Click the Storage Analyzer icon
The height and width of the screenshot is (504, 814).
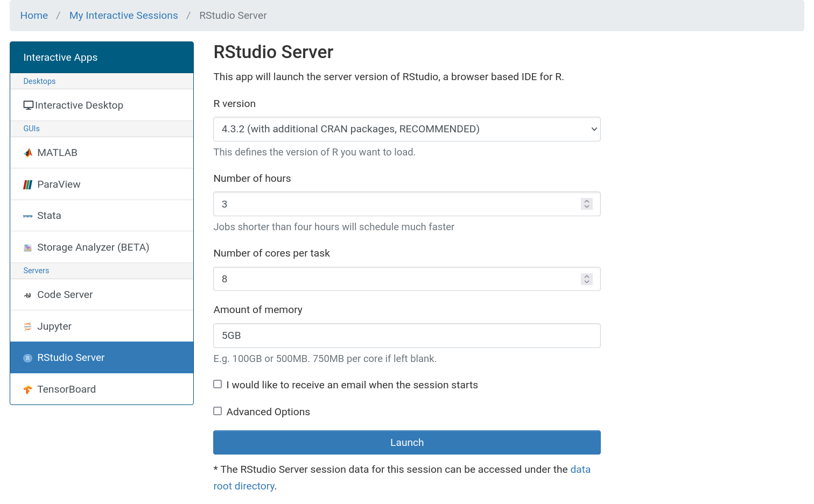[x=28, y=248]
